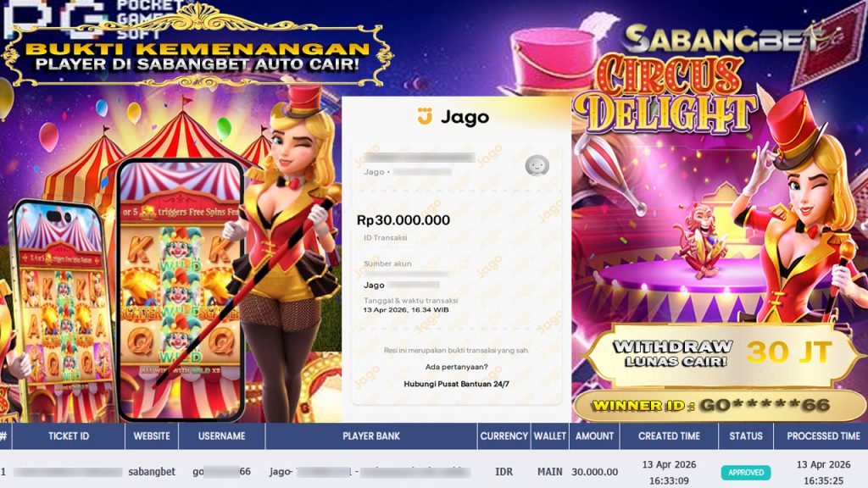Click the Circus Delight game title logo

[x=665, y=95]
